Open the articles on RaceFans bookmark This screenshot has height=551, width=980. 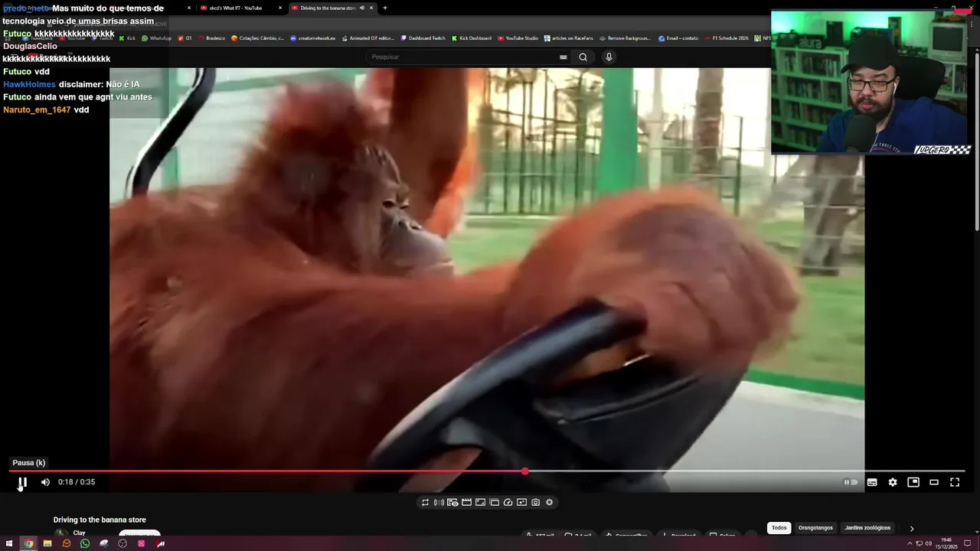click(x=568, y=38)
